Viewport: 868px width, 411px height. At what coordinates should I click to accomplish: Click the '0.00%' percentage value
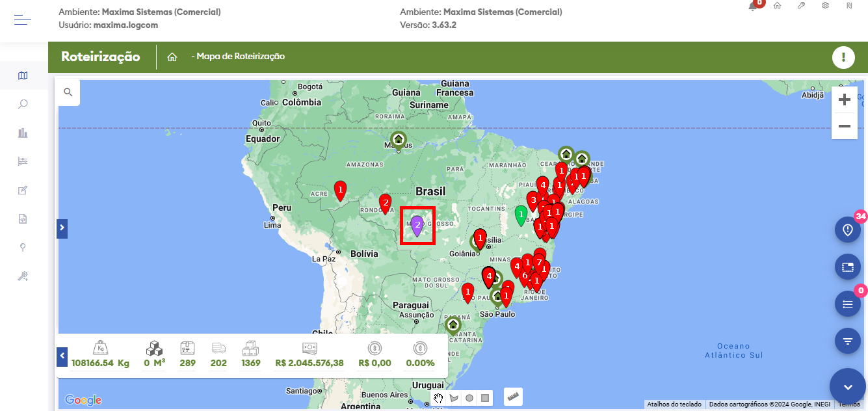click(420, 363)
